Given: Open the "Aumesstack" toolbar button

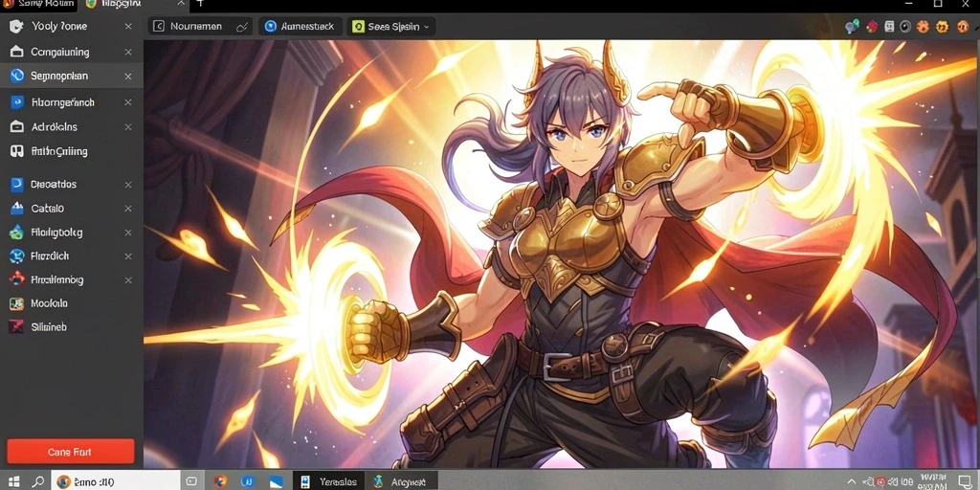Looking at the screenshot, I should (x=300, y=26).
